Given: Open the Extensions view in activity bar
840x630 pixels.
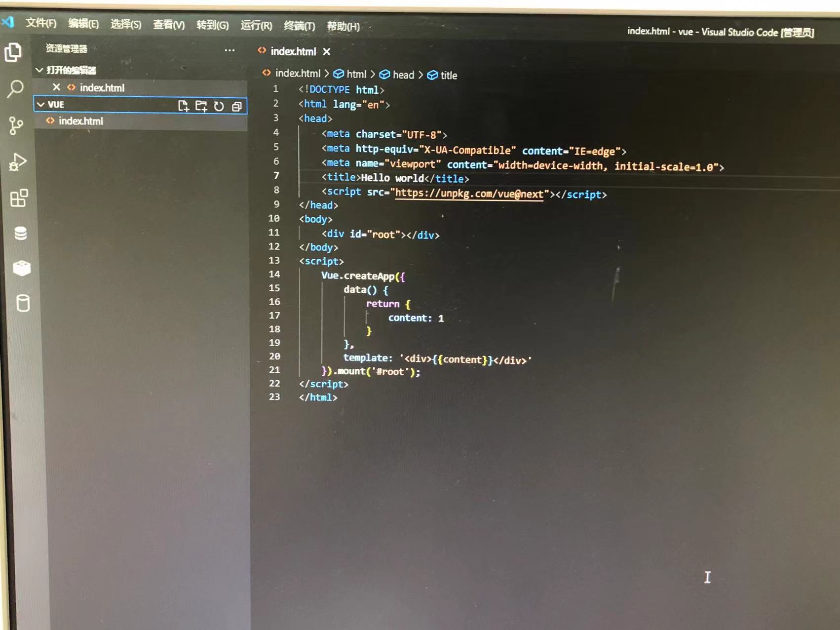Looking at the screenshot, I should coord(19,198).
